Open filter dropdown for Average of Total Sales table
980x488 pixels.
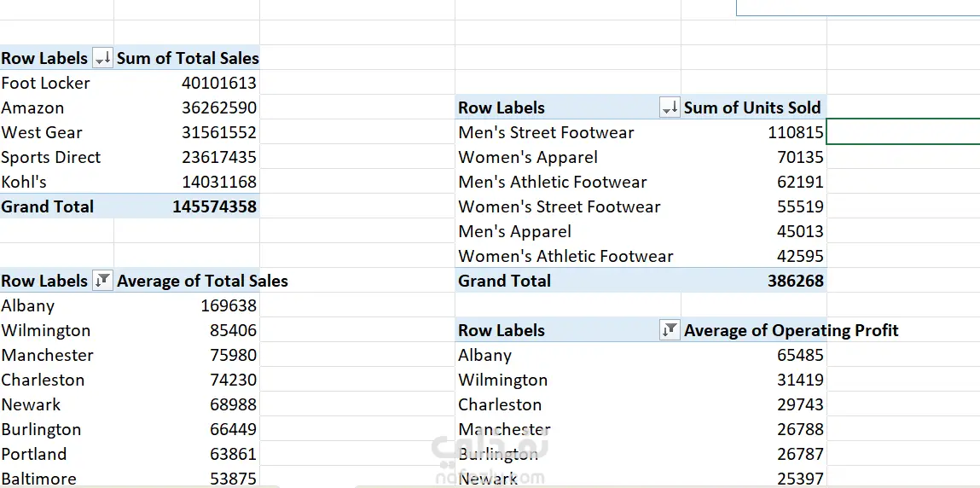(102, 281)
